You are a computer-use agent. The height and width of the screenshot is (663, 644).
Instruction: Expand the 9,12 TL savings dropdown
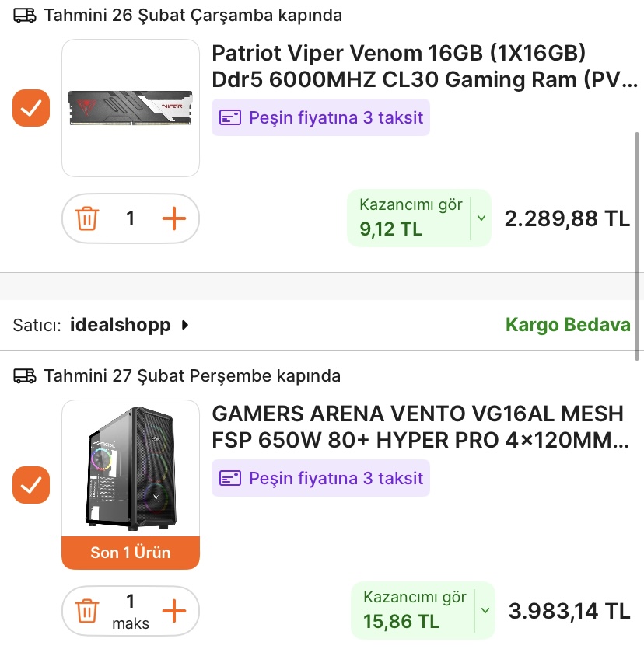pyautogui.click(x=481, y=218)
